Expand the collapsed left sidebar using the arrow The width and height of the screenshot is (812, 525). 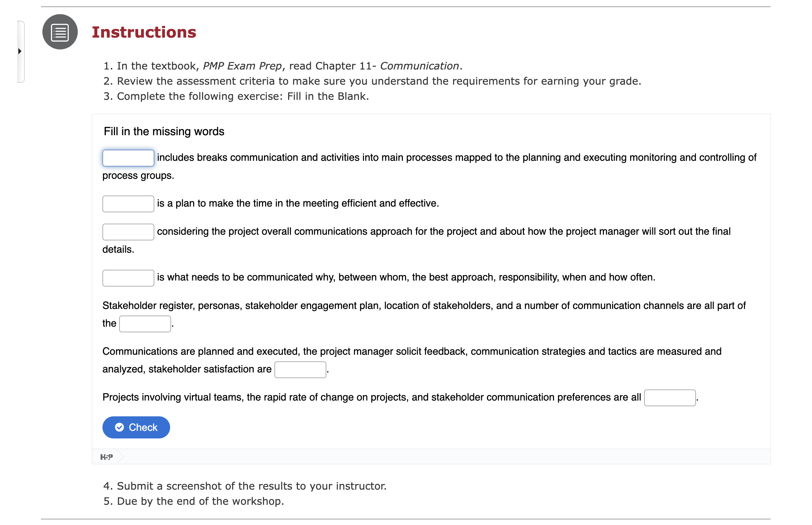coord(20,51)
